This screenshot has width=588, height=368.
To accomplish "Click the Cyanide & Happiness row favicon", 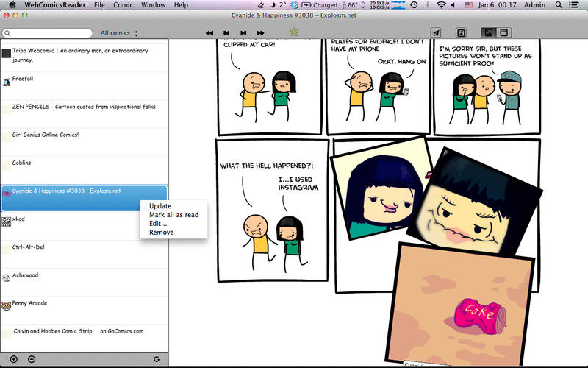I will point(7,193).
